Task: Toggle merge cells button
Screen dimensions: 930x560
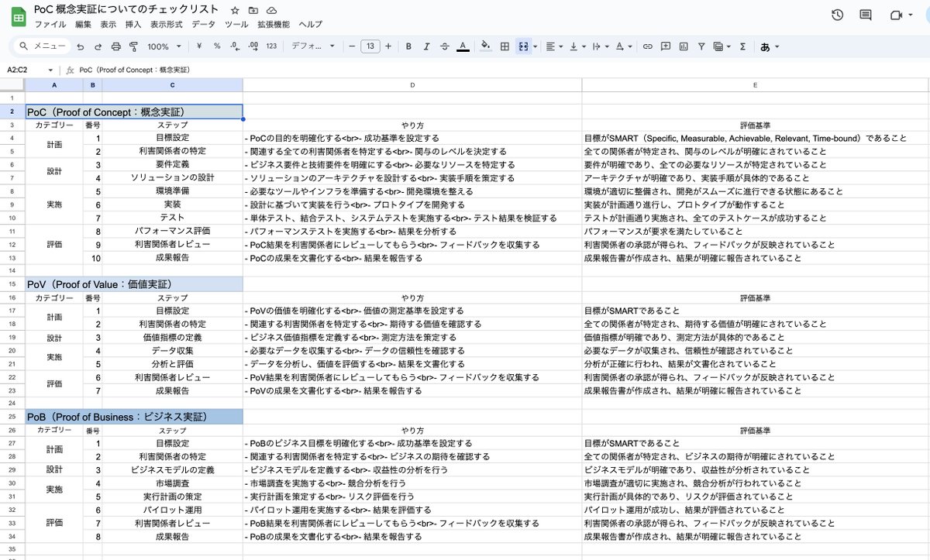Action: pos(523,46)
